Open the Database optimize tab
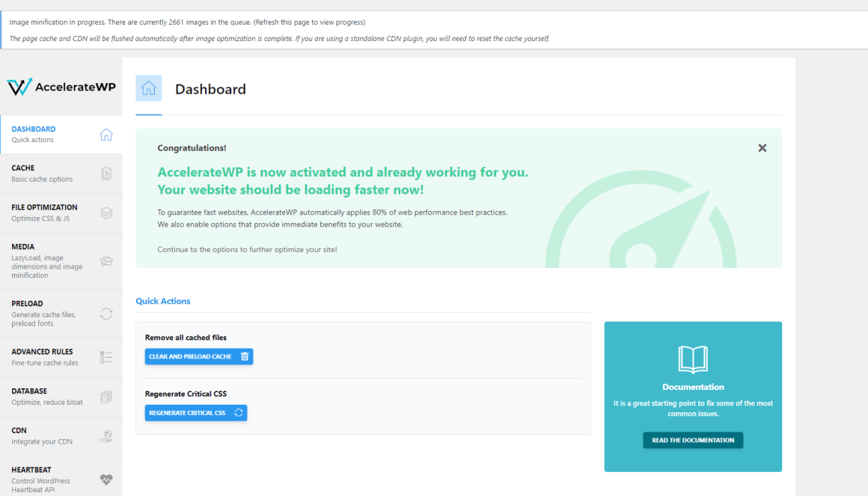This screenshot has height=496, width=868. coord(61,397)
